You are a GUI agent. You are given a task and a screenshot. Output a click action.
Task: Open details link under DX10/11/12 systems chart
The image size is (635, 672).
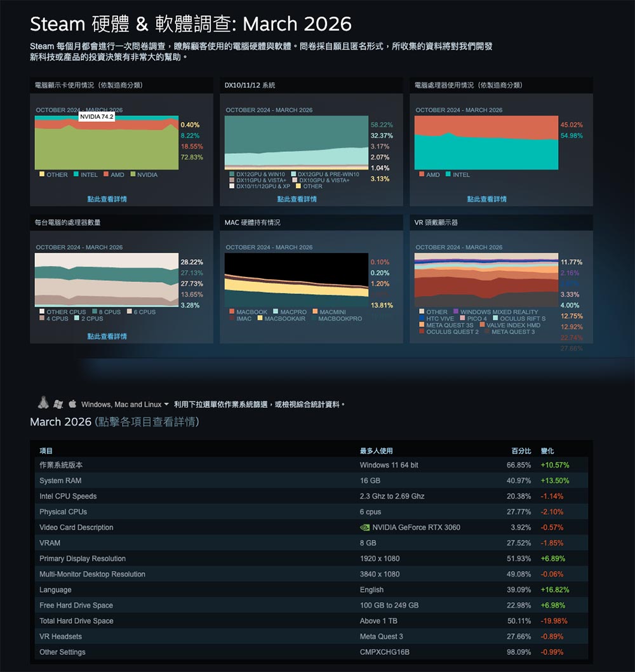(x=297, y=199)
